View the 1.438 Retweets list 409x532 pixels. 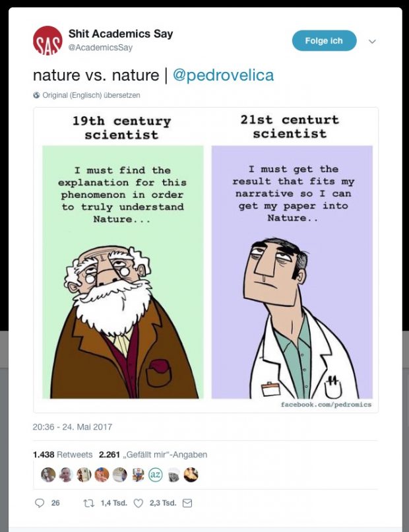coord(63,455)
